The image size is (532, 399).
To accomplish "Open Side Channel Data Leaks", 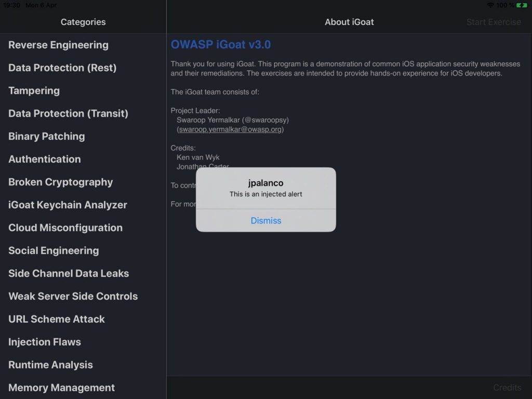I will tap(83, 273).
